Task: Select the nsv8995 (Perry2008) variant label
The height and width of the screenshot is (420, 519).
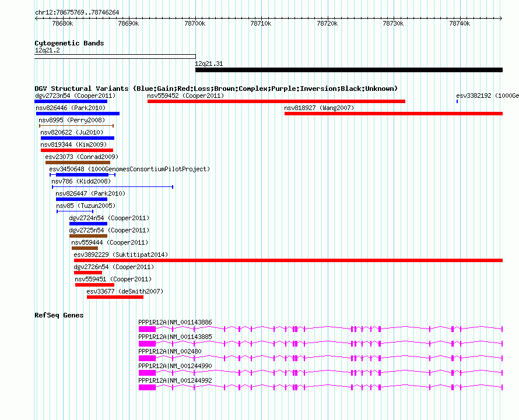Action: click(72, 120)
